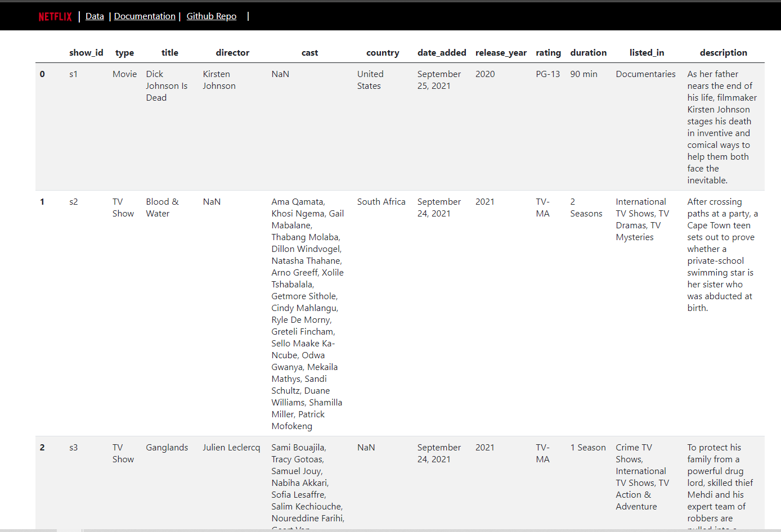Click the date_added column header
The height and width of the screenshot is (532, 781).
(x=442, y=52)
